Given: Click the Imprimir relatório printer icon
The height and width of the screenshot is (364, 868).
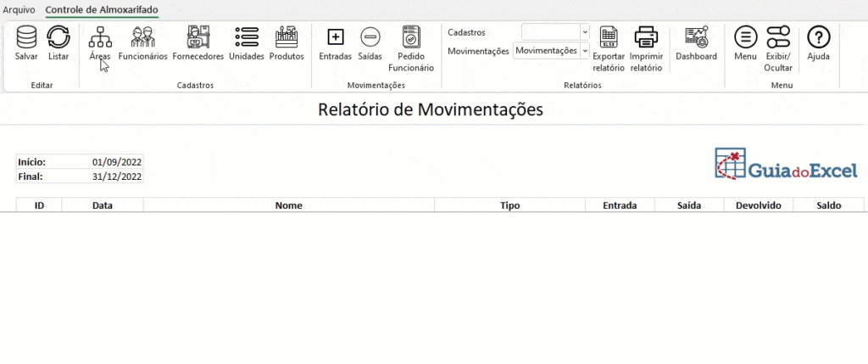Looking at the screenshot, I should pos(646,37).
